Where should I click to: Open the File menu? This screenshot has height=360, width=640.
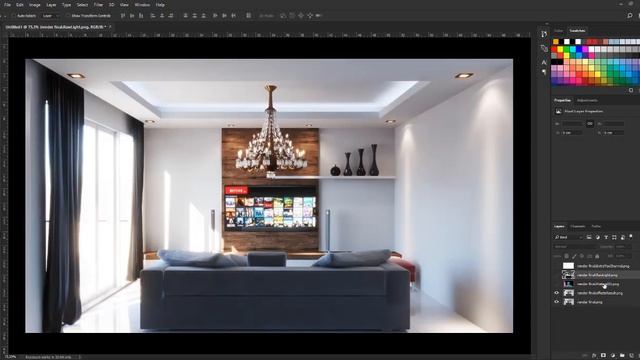7,5
